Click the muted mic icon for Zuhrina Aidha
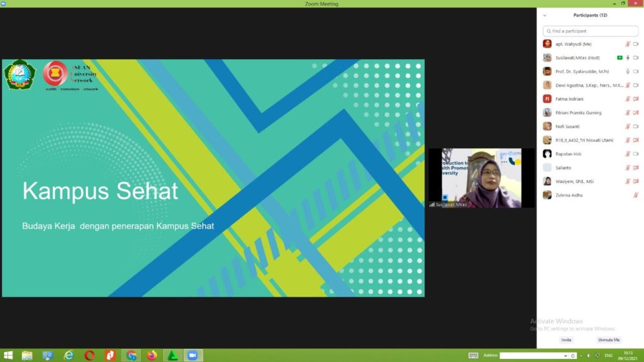Image resolution: width=644 pixels, height=362 pixels. pos(636,195)
